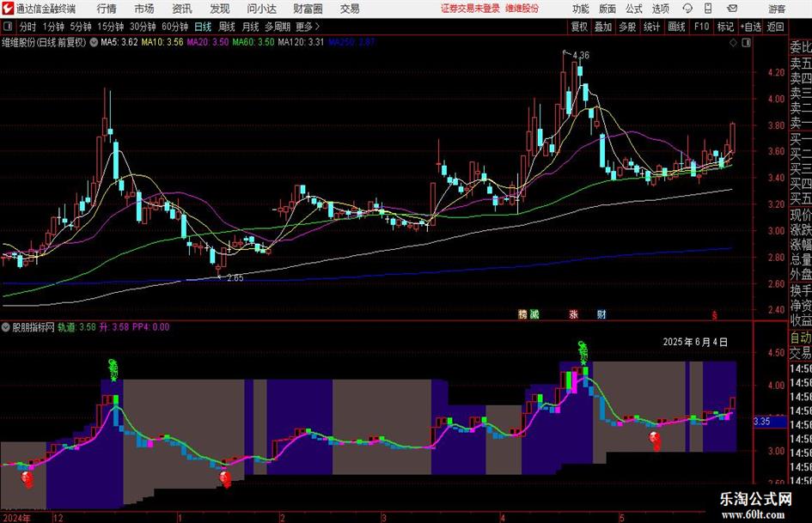812x523 pixels.
Task: Open the 发现 menu
Action: click(220, 9)
